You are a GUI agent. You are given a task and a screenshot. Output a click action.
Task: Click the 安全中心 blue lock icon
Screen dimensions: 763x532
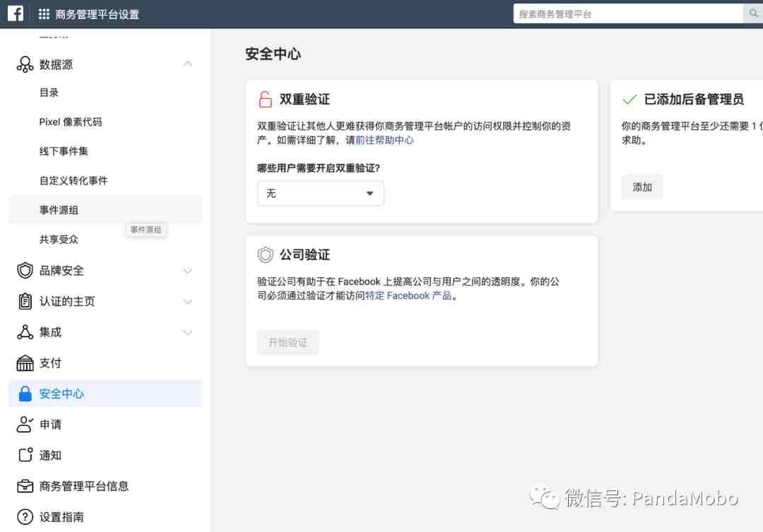[x=25, y=394]
